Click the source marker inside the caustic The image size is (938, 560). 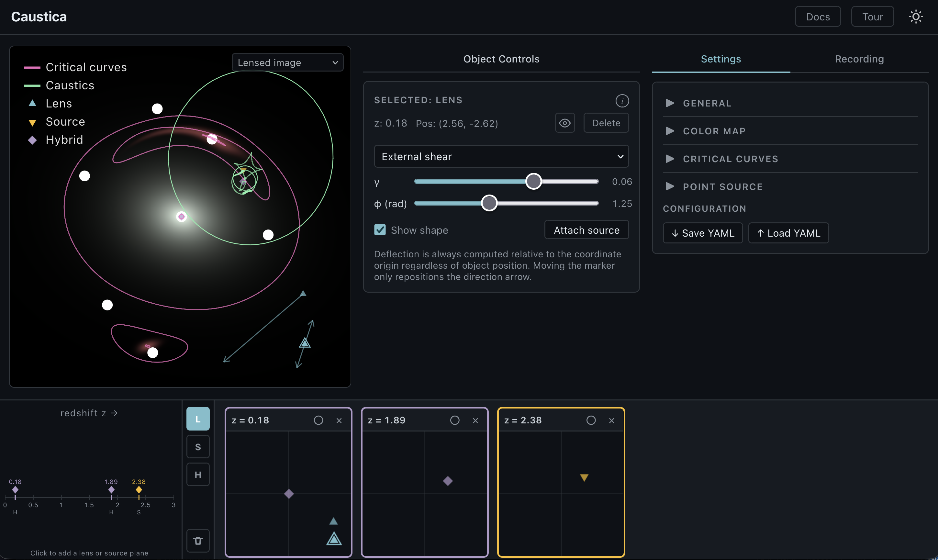pos(244,170)
